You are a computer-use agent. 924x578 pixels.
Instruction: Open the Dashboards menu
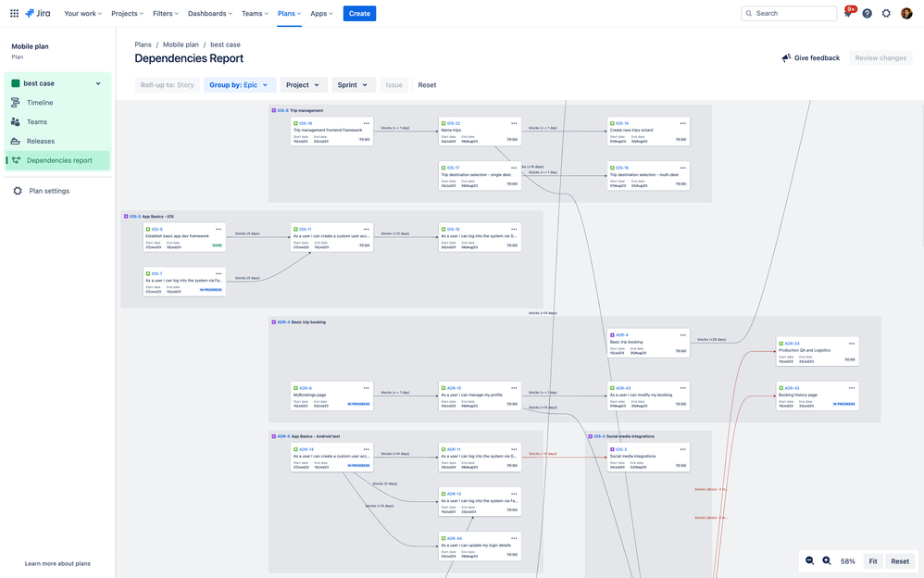pos(206,14)
